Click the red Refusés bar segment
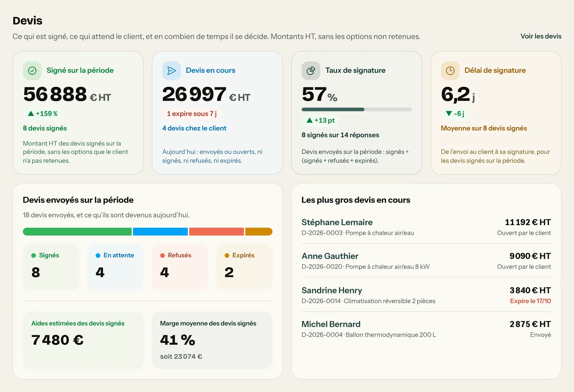This screenshot has height=392, width=574. [x=216, y=232]
